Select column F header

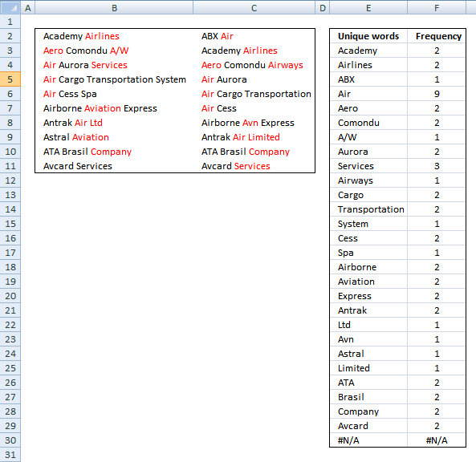pyautogui.click(x=436, y=8)
